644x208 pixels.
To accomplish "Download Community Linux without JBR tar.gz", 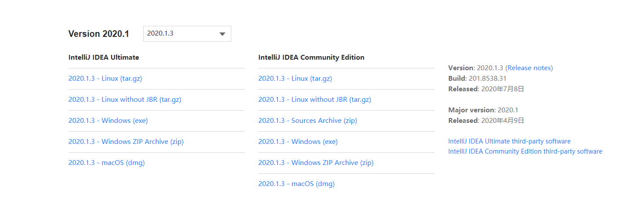I will [315, 100].
